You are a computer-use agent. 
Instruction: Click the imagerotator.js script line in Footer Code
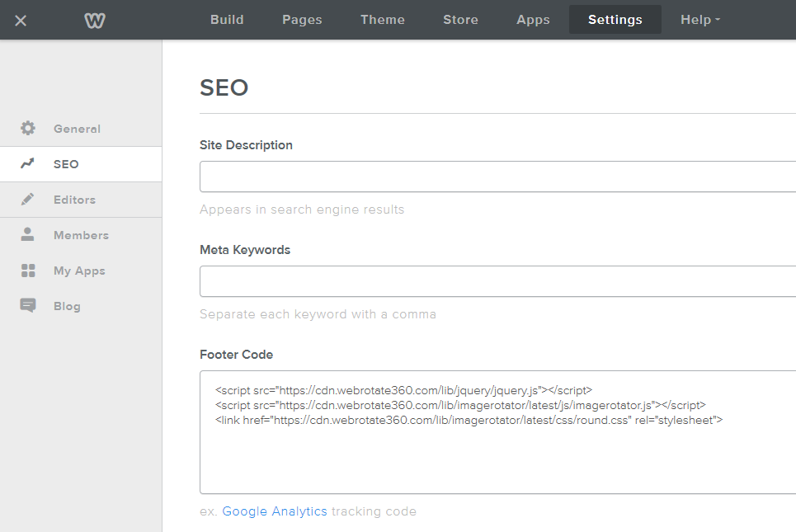coord(460,405)
